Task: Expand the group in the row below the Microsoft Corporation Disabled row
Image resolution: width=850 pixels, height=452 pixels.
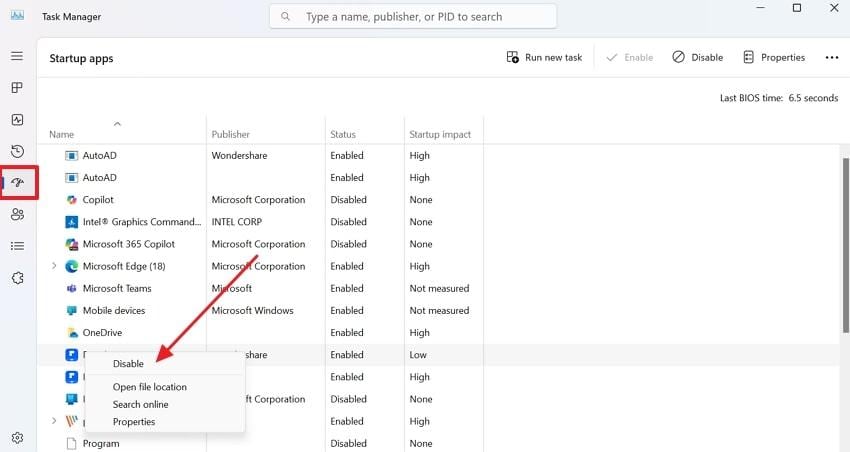Action: [54, 421]
